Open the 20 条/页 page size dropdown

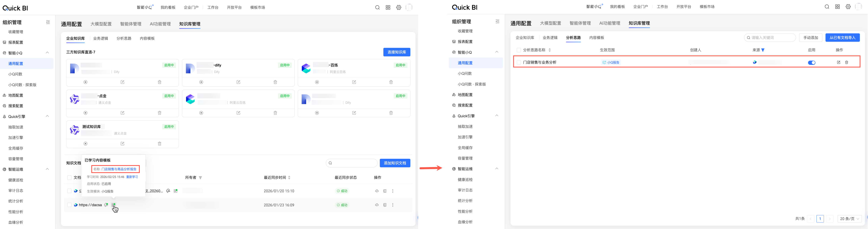pos(850,218)
